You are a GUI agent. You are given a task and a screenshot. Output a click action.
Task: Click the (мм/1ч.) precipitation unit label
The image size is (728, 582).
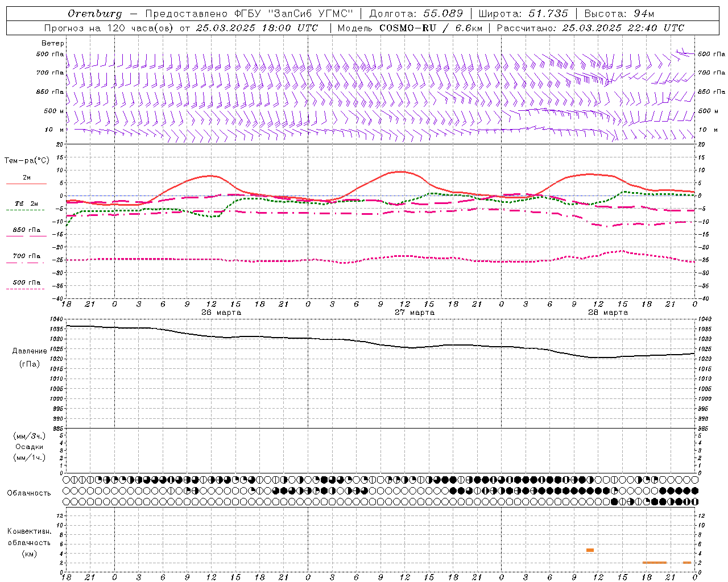pyautogui.click(x=30, y=458)
